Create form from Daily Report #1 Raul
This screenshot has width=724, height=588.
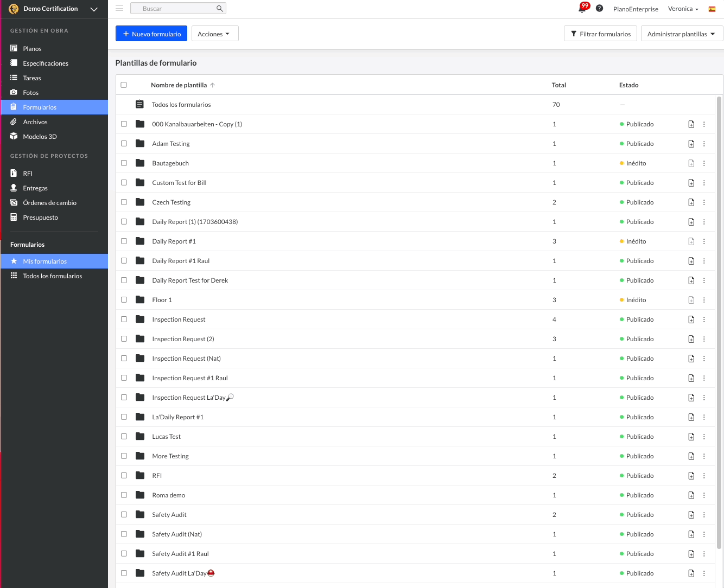(x=691, y=261)
